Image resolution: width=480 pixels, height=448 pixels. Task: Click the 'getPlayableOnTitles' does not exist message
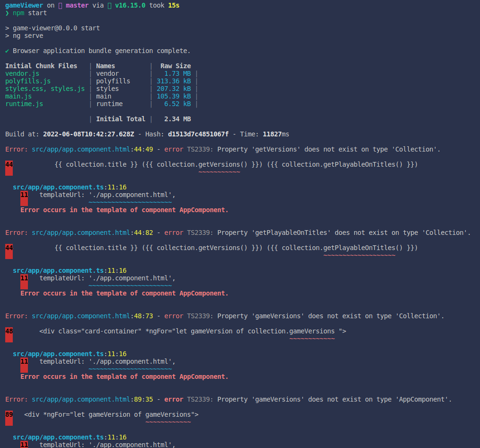pos(344,233)
